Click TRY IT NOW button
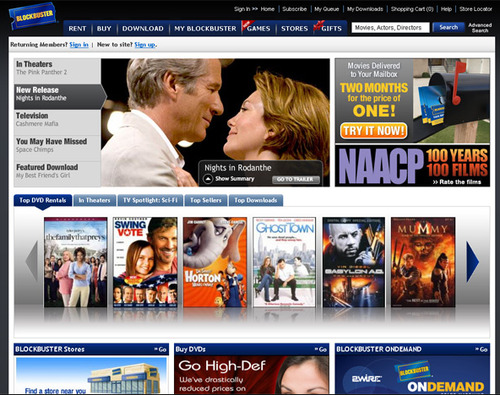 coord(374,131)
